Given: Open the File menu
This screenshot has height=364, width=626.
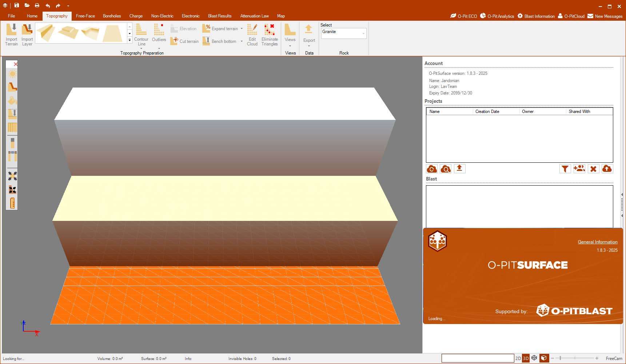Looking at the screenshot, I should (x=12, y=16).
